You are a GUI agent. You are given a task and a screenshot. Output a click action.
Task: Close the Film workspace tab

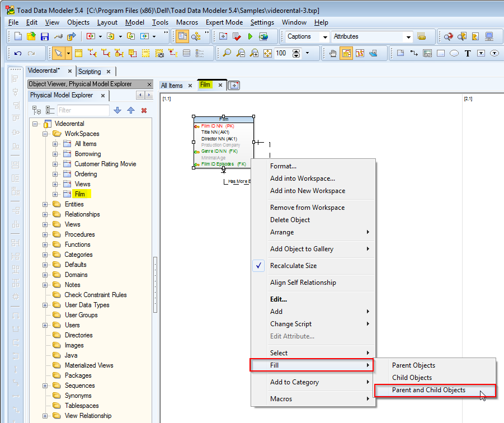220,85
